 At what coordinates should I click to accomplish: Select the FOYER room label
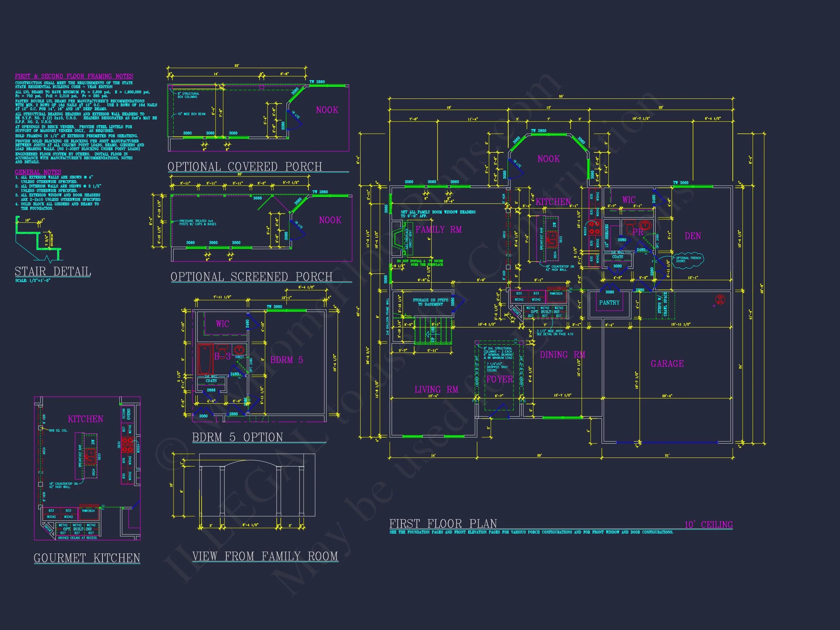(499, 379)
